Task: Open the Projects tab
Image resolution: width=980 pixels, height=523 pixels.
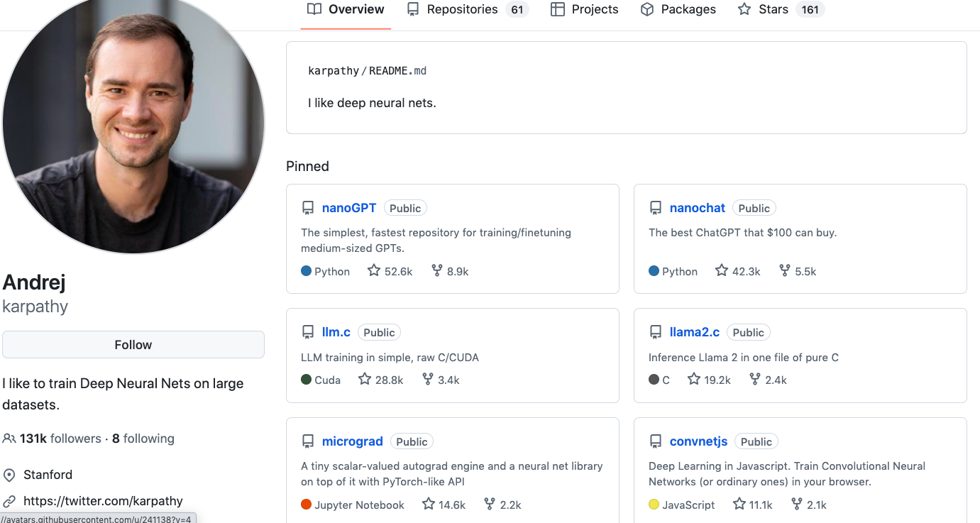Action: 595,9
